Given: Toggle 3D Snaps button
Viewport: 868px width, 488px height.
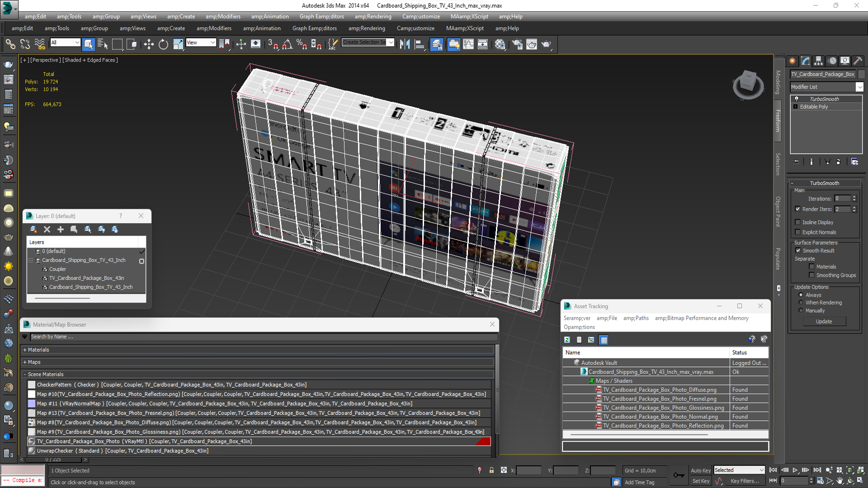Looking at the screenshot, I should tap(273, 44).
